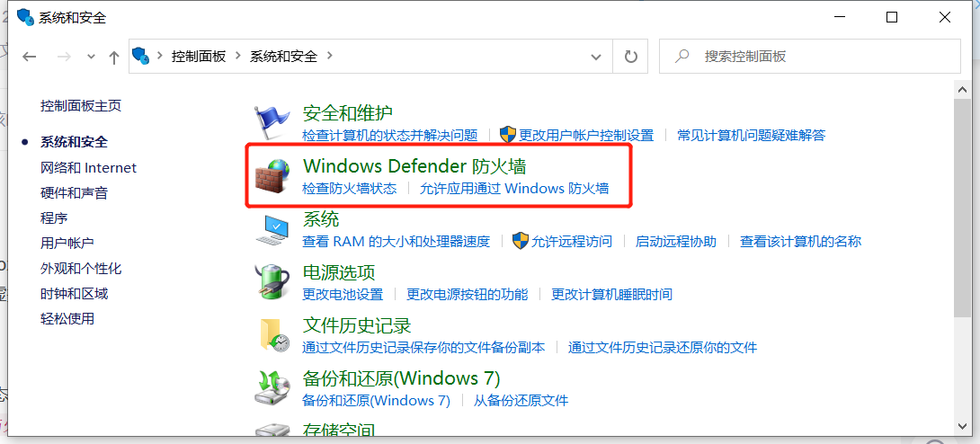The height and width of the screenshot is (444, 980).
Task: Open the 系统 heading link
Action: coord(321,219)
